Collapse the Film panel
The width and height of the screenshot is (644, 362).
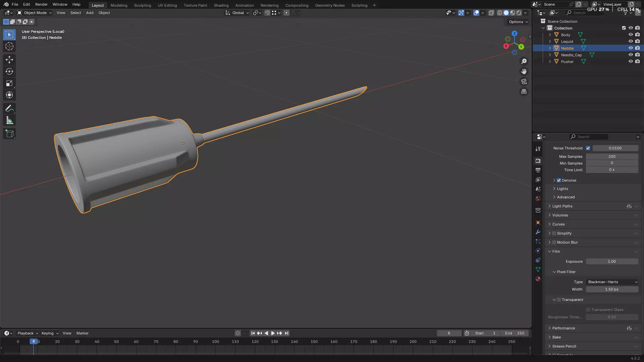556,251
